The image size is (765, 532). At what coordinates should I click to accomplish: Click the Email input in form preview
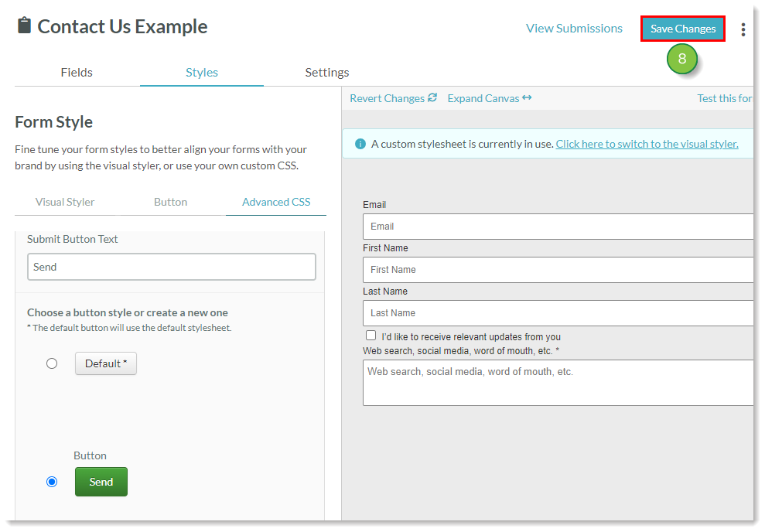click(558, 227)
